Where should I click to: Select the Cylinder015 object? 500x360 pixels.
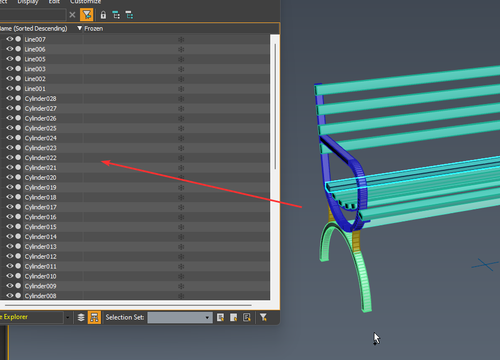point(40,227)
